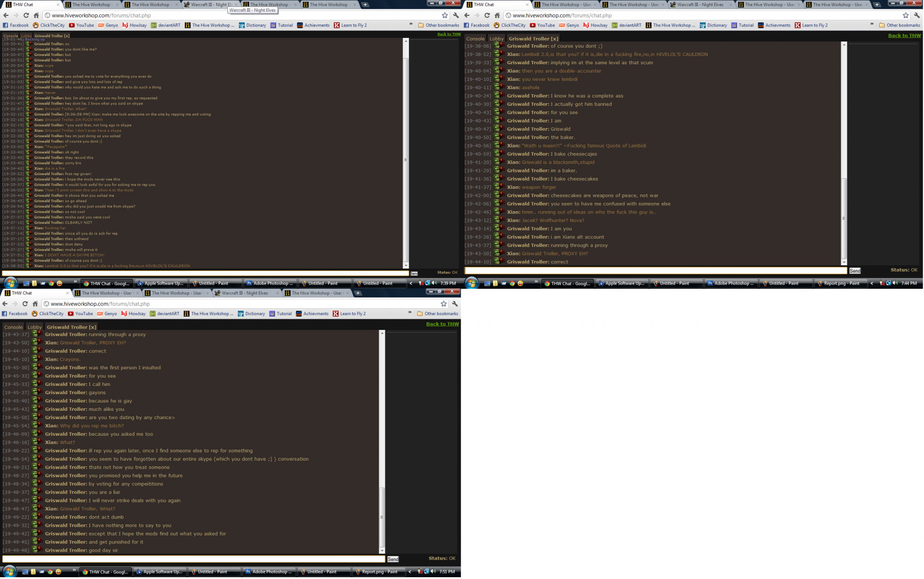Open the Learn to Fly 2 bookmark in the bottom-left window
The height and width of the screenshot is (579, 924).
[x=349, y=314]
